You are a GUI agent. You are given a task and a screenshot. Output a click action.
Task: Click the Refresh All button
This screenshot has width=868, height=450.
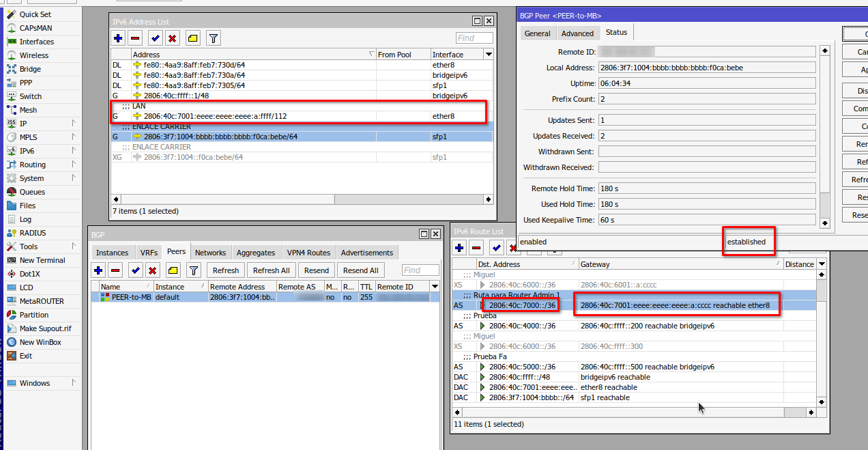coord(272,270)
